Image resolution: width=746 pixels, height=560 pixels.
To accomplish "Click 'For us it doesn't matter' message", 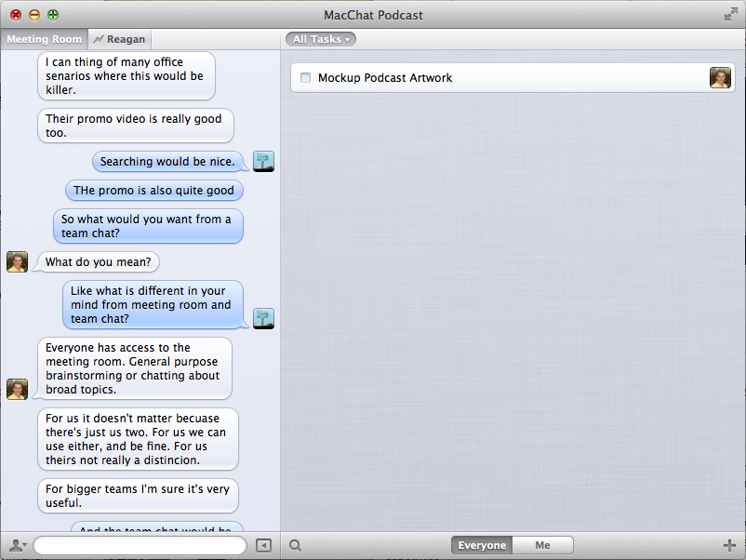I will click(x=138, y=439).
